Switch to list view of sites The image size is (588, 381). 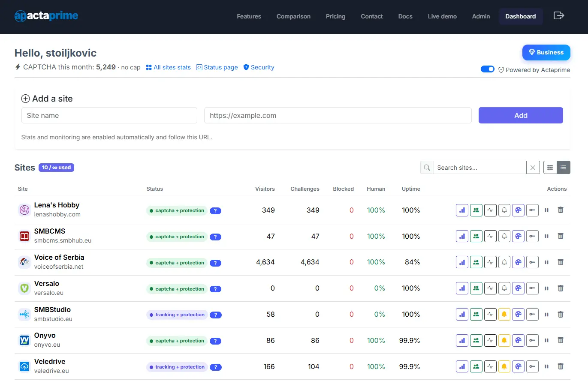click(x=564, y=168)
